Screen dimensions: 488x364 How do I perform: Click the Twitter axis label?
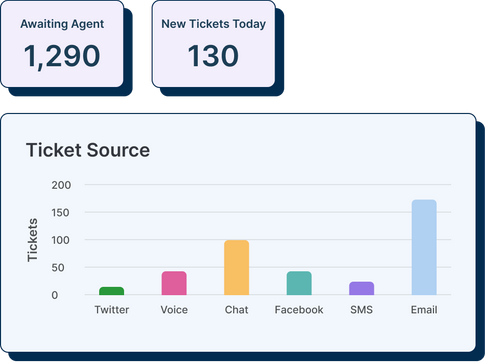point(112,310)
